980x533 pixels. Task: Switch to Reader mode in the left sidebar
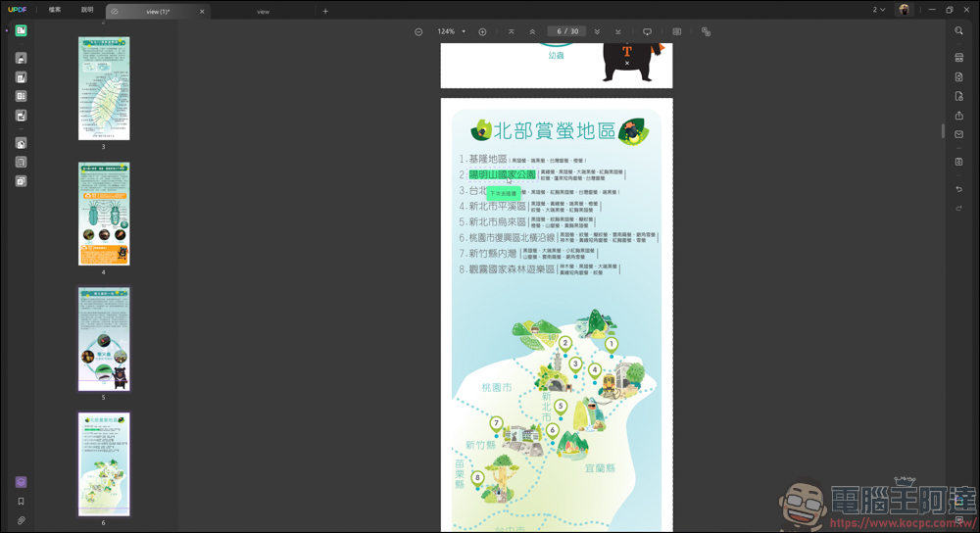pyautogui.click(x=21, y=30)
